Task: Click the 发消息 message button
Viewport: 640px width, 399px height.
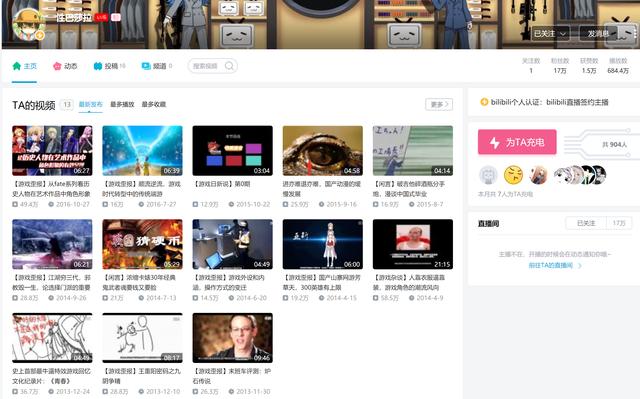Action: [x=598, y=33]
